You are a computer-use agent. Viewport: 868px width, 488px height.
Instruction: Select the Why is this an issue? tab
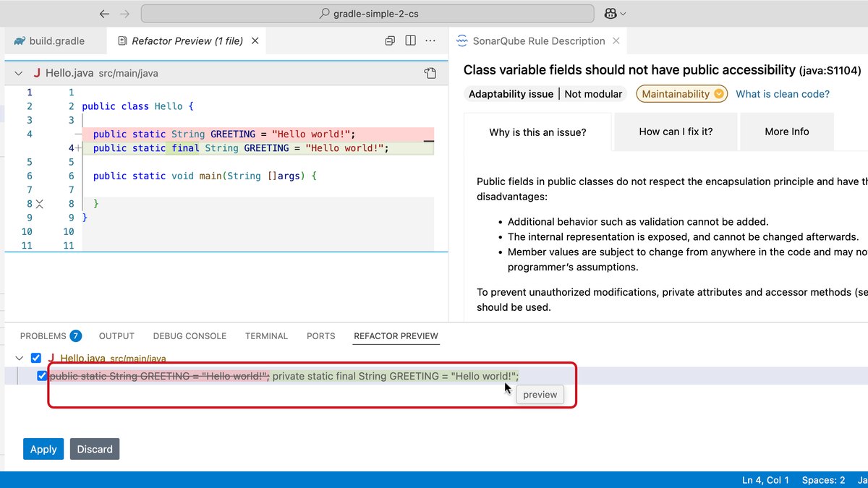[x=537, y=132]
